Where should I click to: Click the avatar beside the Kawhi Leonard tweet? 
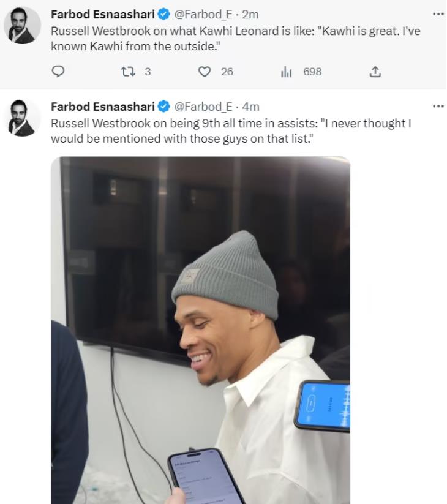24,26
